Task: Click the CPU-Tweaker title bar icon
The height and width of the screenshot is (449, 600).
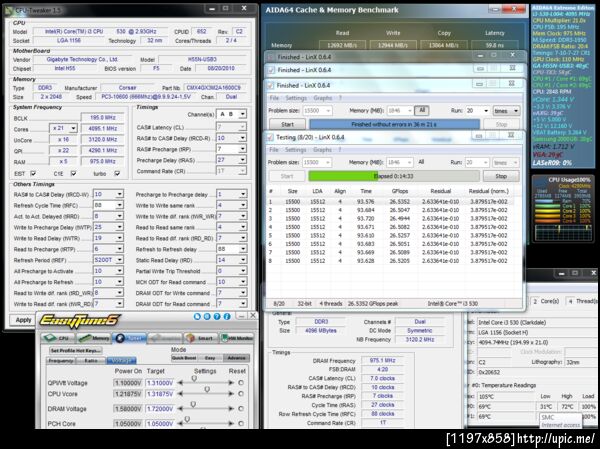Action: (9, 10)
